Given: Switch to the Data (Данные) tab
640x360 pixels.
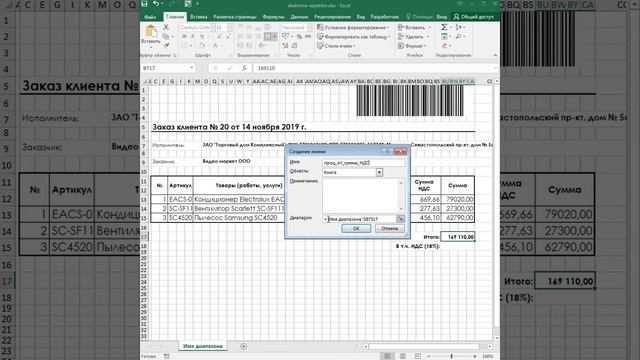Looking at the screenshot, I should coord(299,17).
